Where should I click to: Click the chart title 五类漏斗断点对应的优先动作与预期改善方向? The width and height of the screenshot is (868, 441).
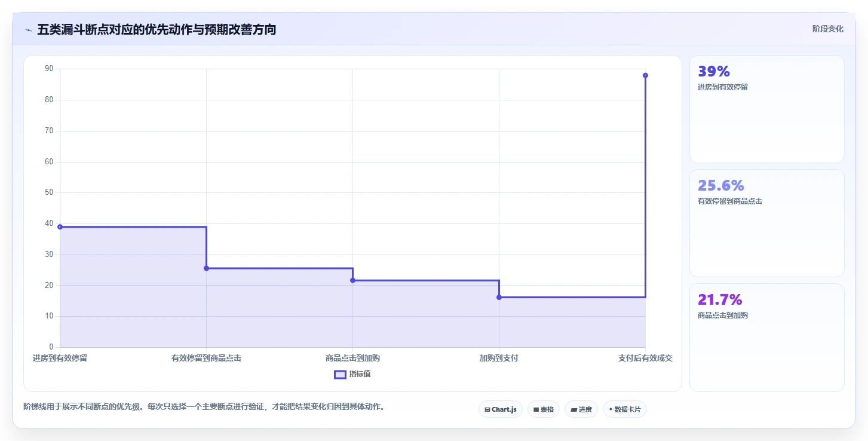pos(157,29)
